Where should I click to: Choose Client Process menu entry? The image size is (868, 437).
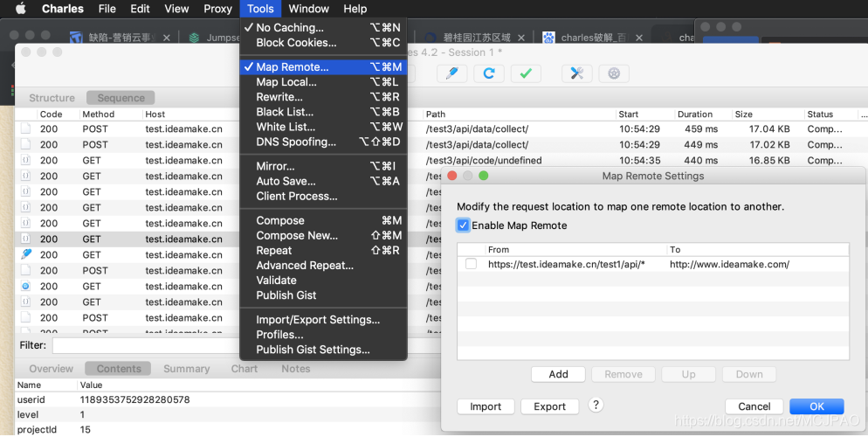tap(323, 196)
